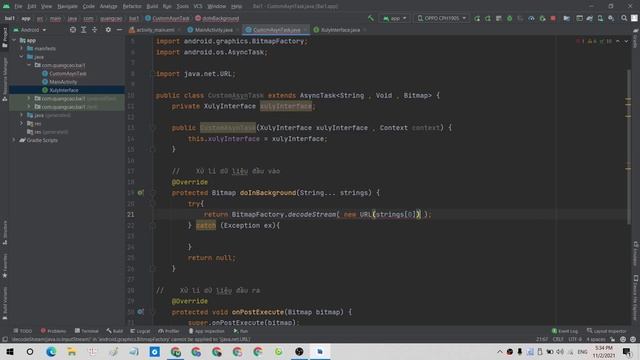Click the Make Project hammer icon
Viewport: 640px width, 360px height.
click(x=371, y=18)
